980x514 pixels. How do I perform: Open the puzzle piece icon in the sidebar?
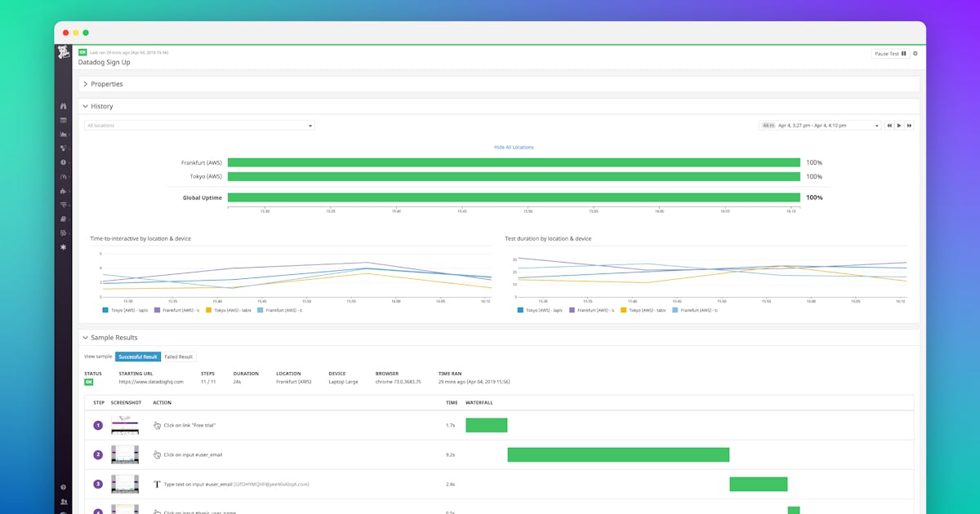coord(64,191)
